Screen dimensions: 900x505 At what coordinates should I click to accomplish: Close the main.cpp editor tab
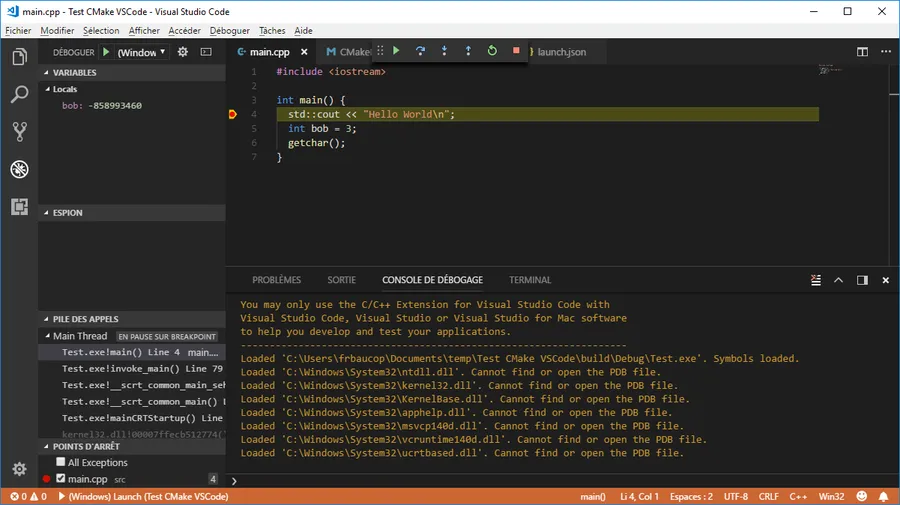click(x=304, y=52)
